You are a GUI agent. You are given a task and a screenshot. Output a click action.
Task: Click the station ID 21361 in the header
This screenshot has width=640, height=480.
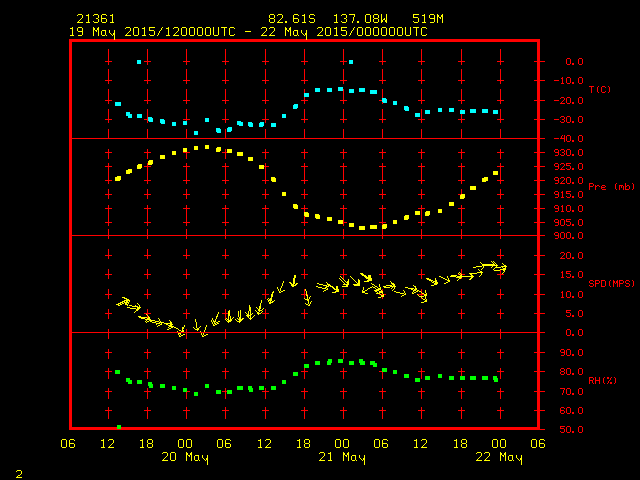coord(96,19)
